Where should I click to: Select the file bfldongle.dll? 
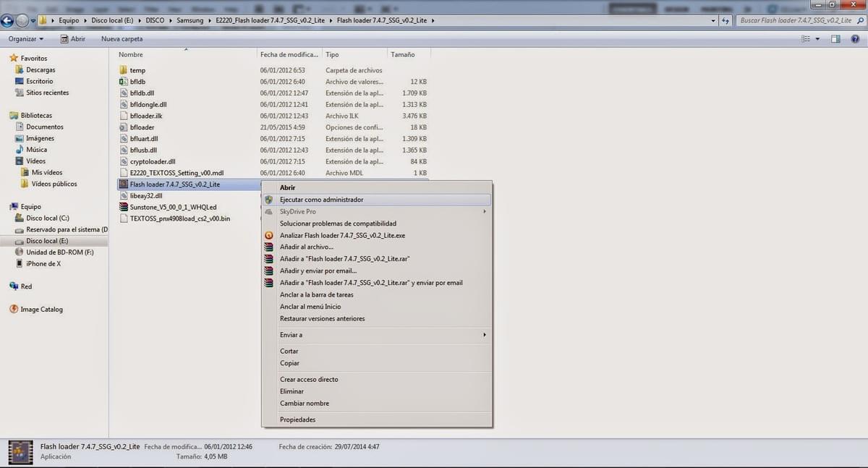[x=148, y=105]
